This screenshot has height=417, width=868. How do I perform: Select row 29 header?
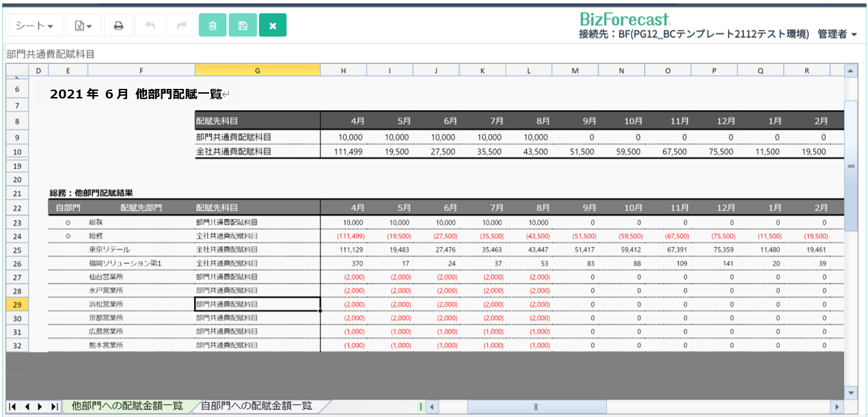point(17,304)
